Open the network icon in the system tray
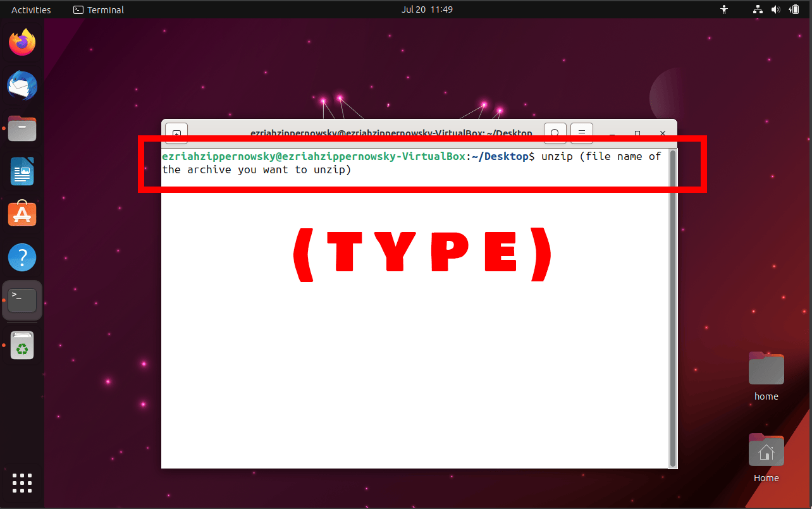This screenshot has width=812, height=509. (758, 9)
